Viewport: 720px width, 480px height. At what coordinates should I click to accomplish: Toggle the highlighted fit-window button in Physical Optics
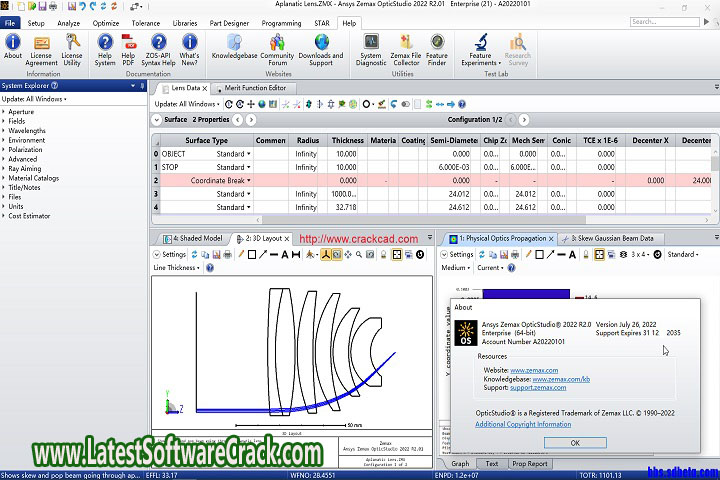tap(599, 254)
